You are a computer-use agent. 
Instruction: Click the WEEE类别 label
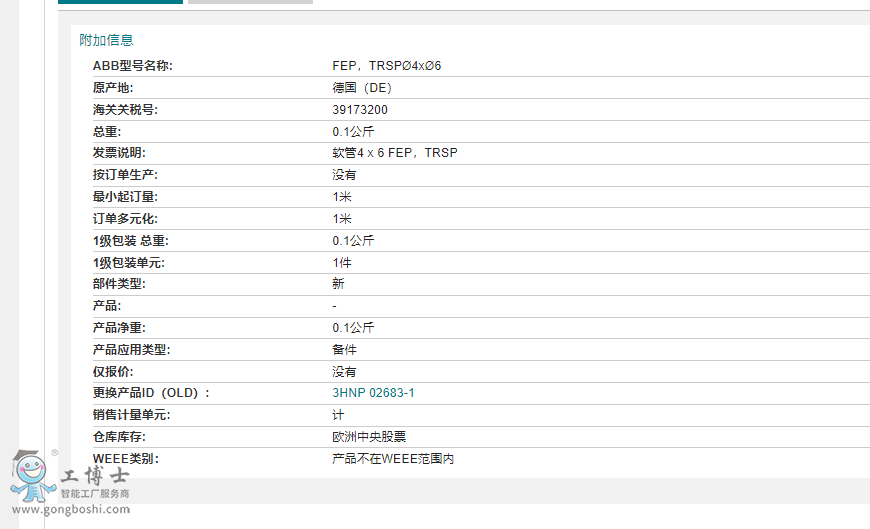[x=125, y=459]
